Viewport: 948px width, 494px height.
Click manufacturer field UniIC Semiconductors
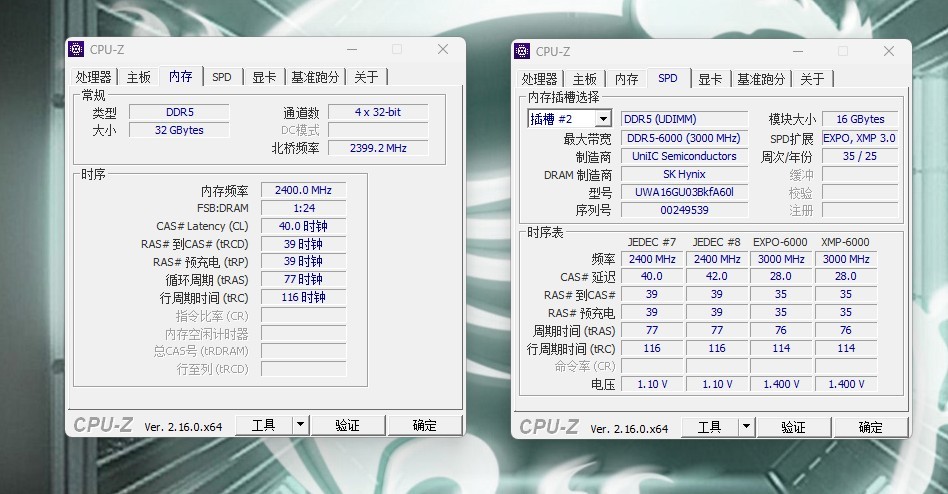684,156
